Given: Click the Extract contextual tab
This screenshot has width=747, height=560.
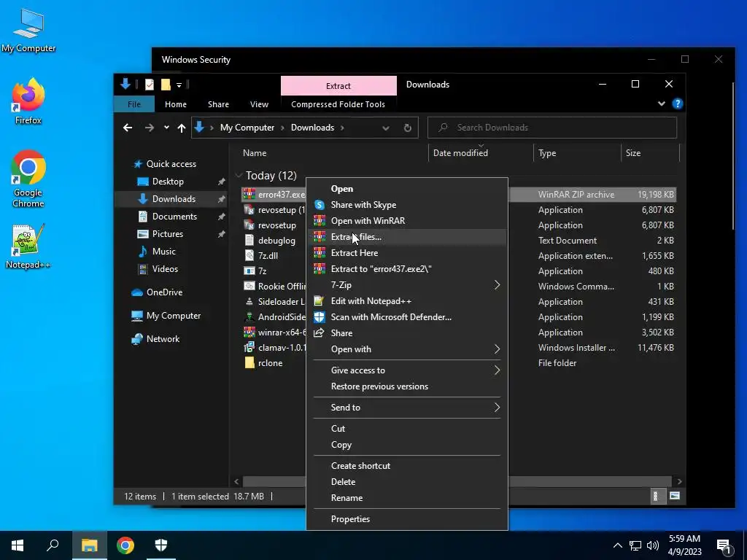Looking at the screenshot, I should [x=338, y=86].
